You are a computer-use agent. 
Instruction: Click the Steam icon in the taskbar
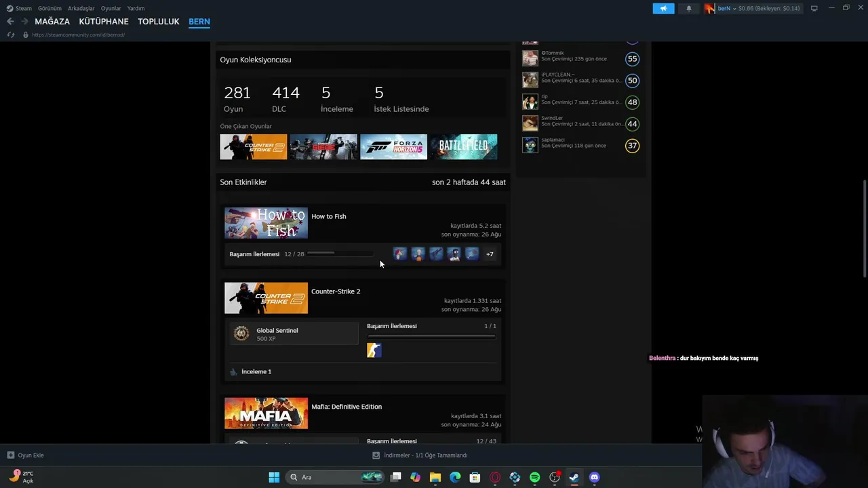tap(574, 477)
